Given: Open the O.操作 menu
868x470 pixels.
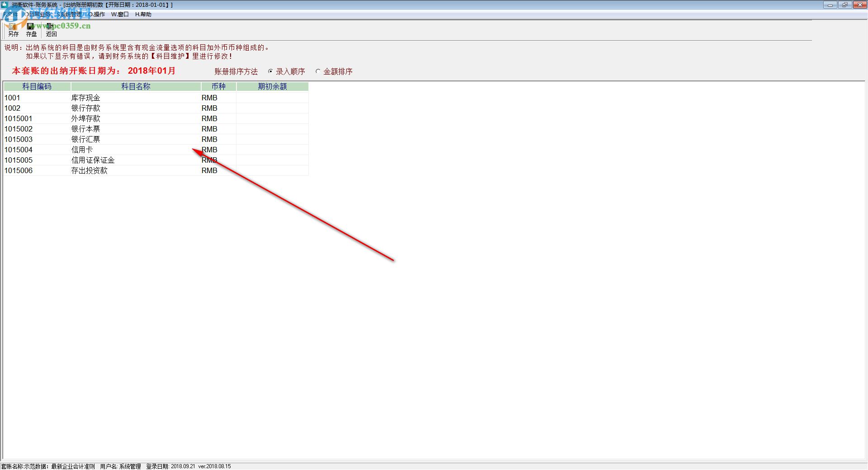Looking at the screenshot, I should pos(97,14).
